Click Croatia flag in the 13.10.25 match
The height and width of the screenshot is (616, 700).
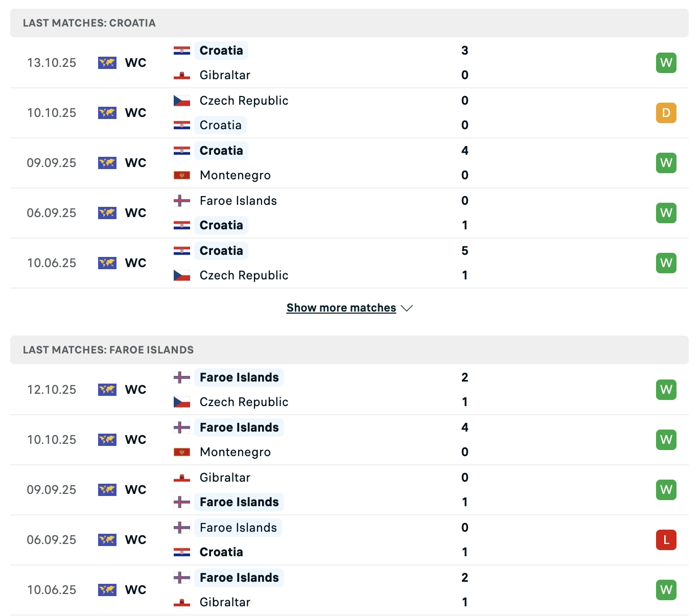(x=182, y=51)
